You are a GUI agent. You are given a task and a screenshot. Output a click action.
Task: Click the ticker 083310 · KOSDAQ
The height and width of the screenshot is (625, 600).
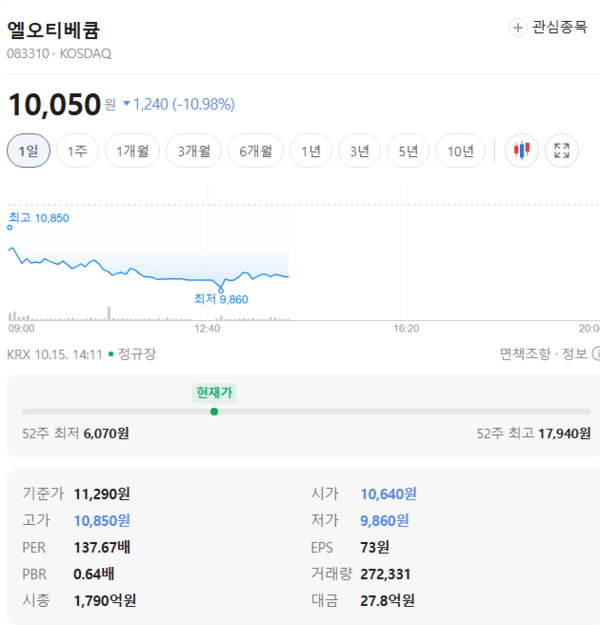click(59, 53)
